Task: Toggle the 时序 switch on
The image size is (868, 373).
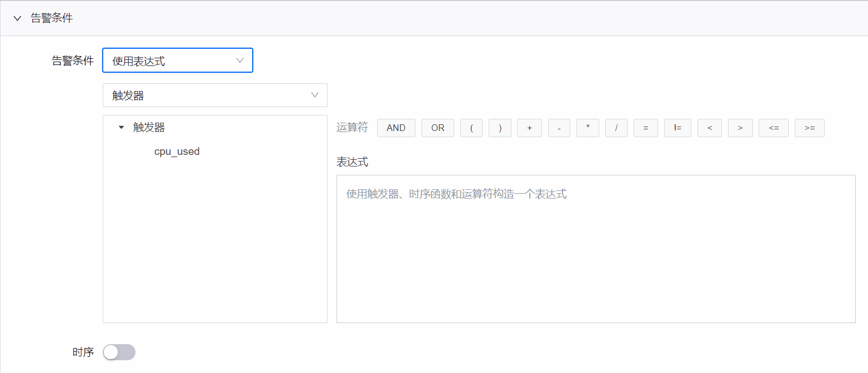Action: (119, 352)
